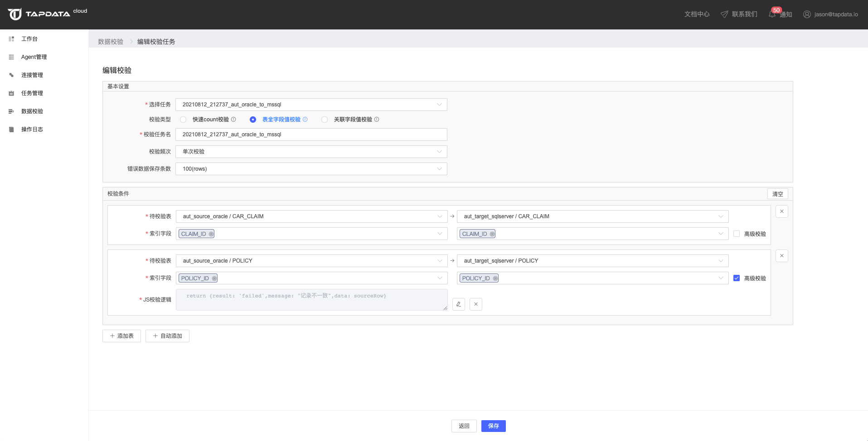The image size is (868, 441).
Task: Remove the CAR_CLAIM validation condition row
Action: 781,211
